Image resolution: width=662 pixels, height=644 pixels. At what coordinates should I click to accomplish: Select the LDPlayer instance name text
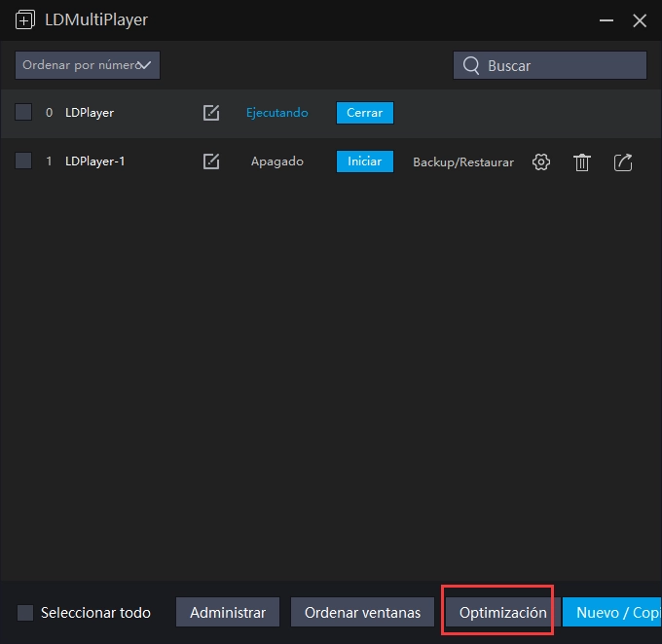(x=90, y=113)
